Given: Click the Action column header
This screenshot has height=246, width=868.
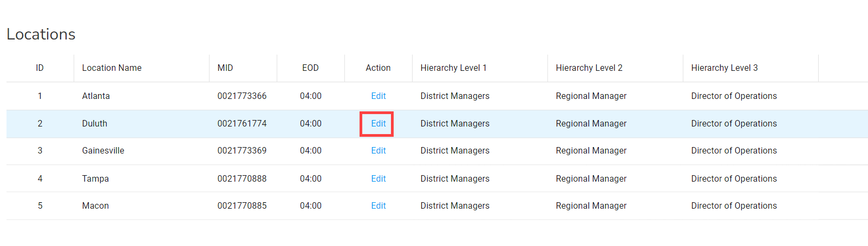Looking at the screenshot, I should pos(378,68).
